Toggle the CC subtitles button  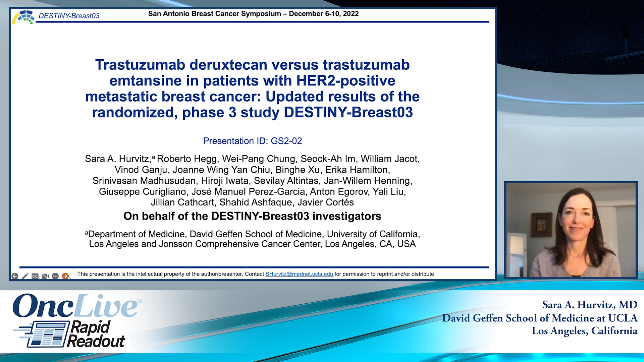(x=35, y=276)
